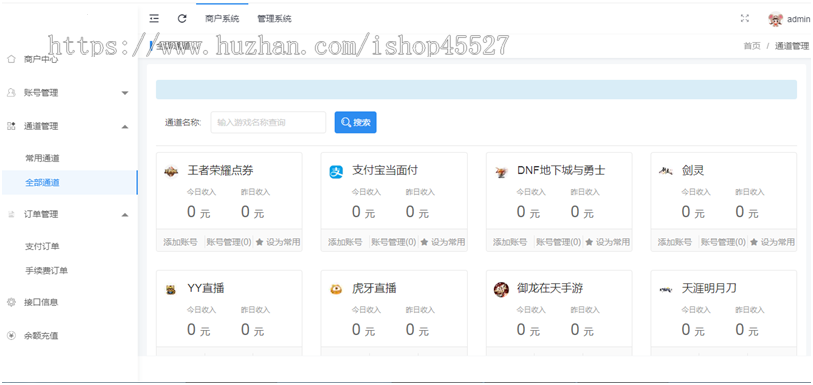Click the 虎牙直播 card title

(374, 289)
